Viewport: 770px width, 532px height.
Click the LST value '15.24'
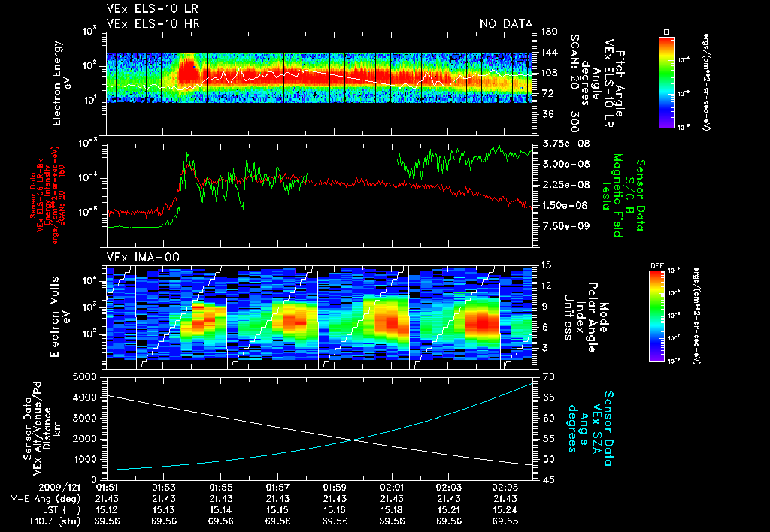(505, 510)
